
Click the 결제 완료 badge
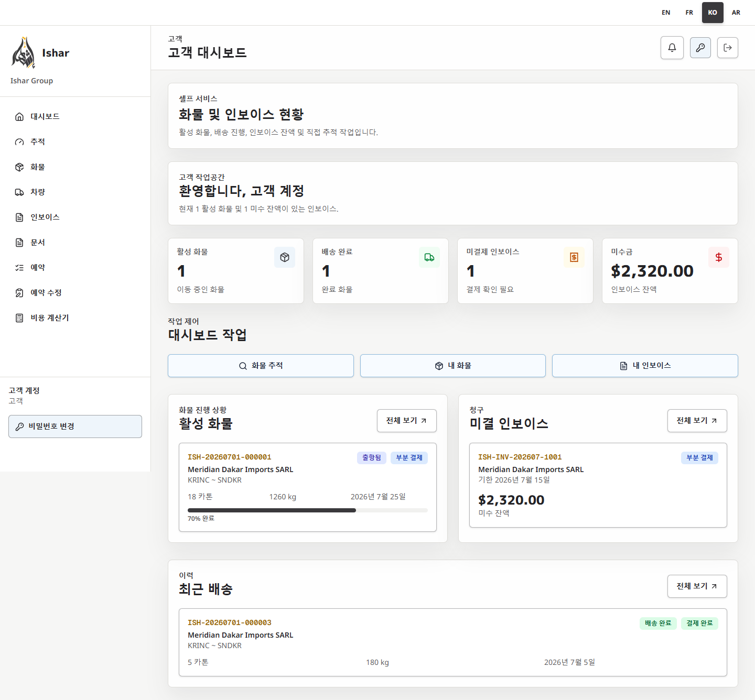pyautogui.click(x=700, y=624)
